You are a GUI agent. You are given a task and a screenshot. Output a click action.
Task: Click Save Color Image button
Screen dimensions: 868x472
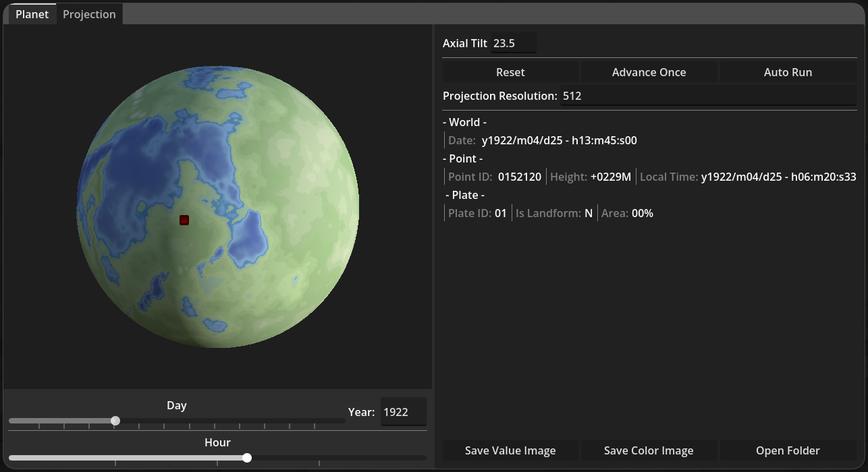(649, 450)
